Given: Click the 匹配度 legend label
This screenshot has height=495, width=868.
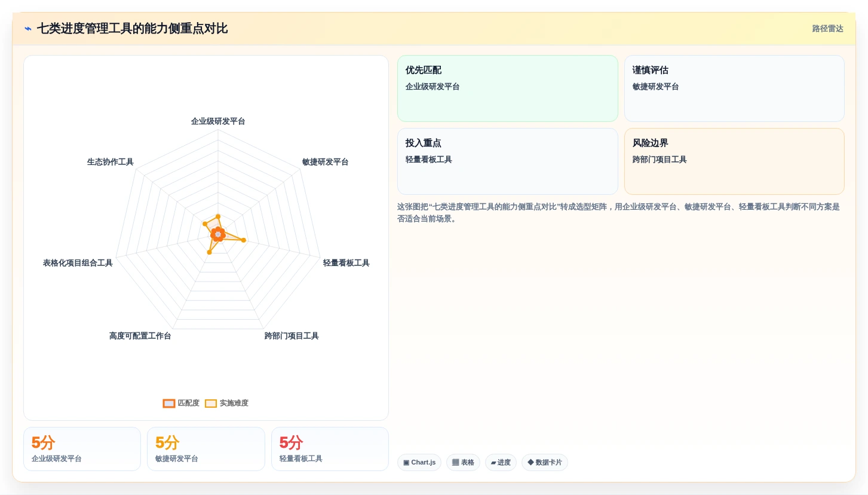Looking at the screenshot, I should pyautogui.click(x=189, y=404).
